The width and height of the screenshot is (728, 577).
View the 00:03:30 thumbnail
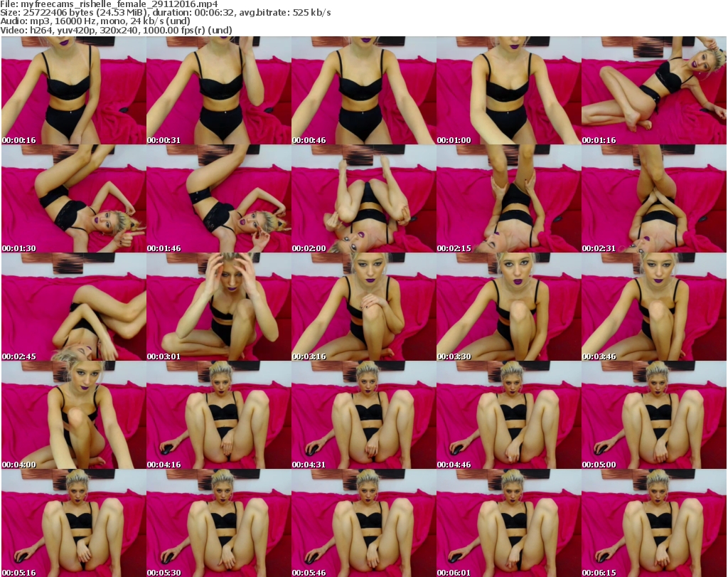[509, 307]
